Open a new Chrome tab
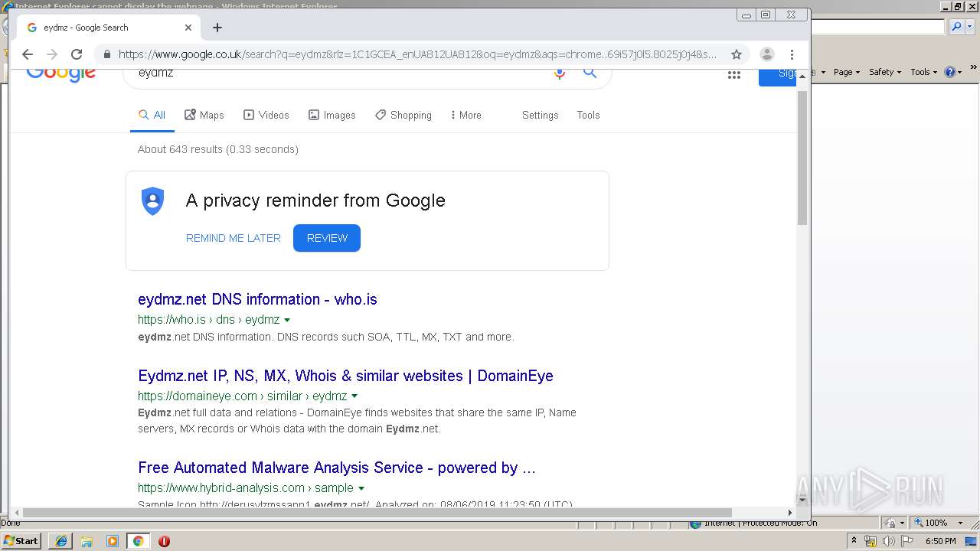The width and height of the screenshot is (980, 551). tap(217, 28)
